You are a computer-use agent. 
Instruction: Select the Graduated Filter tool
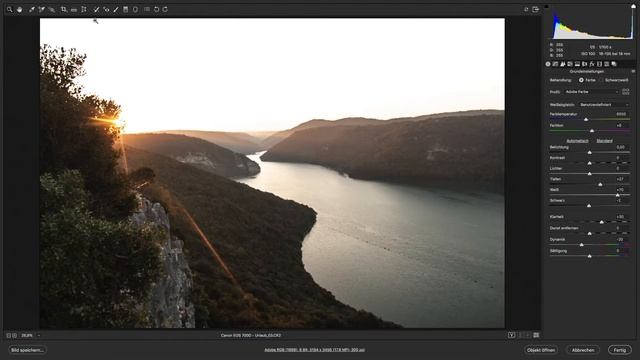126,9
